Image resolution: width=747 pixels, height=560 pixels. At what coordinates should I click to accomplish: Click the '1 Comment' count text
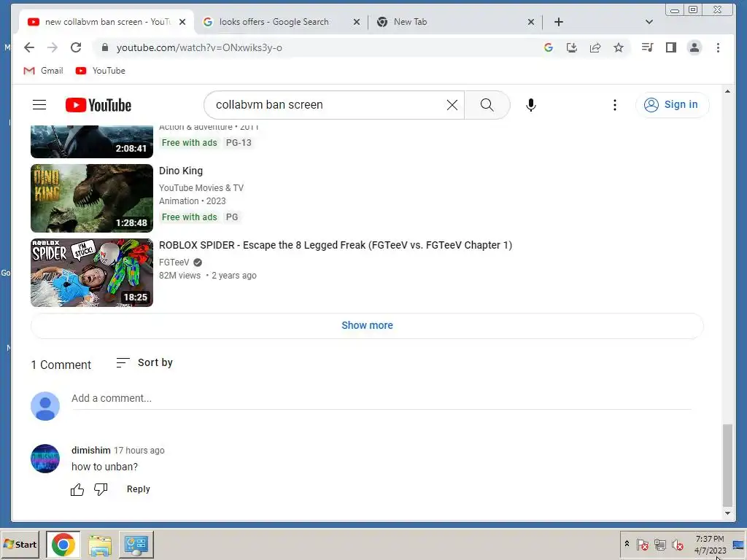pyautogui.click(x=61, y=365)
